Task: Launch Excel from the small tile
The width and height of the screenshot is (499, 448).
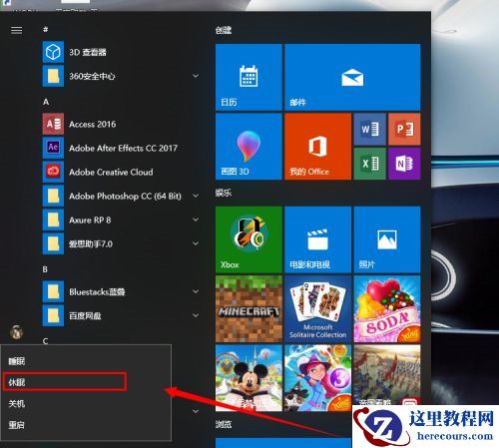Action: pos(369,164)
